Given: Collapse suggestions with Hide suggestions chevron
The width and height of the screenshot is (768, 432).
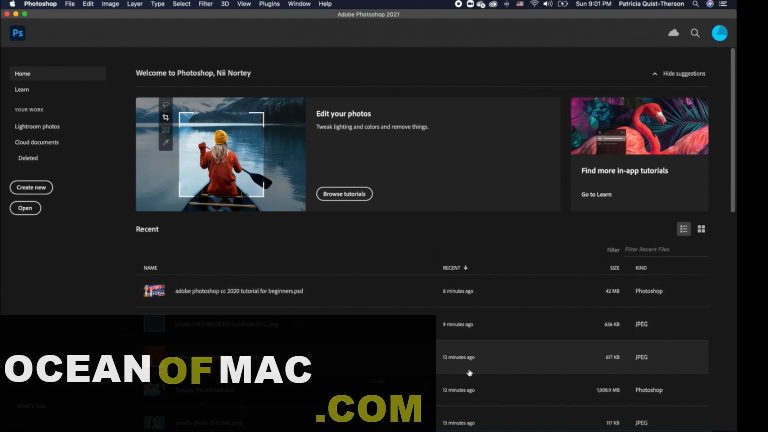Looking at the screenshot, I should [x=654, y=74].
